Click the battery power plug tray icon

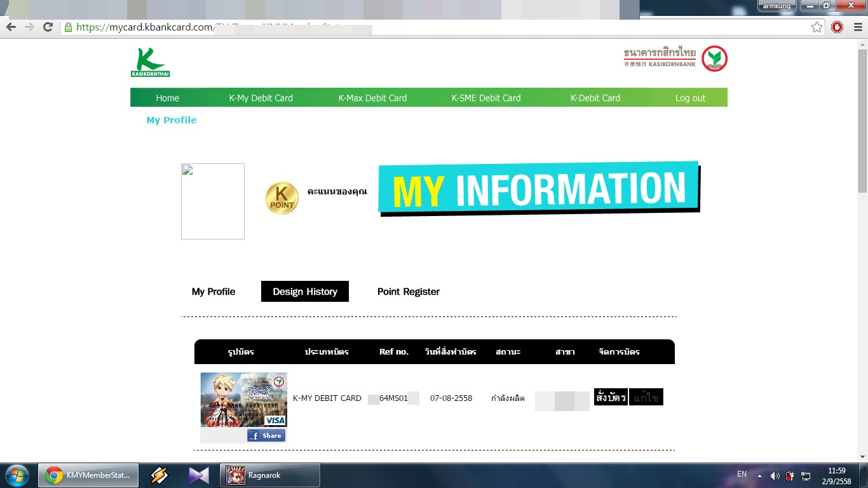point(790,475)
